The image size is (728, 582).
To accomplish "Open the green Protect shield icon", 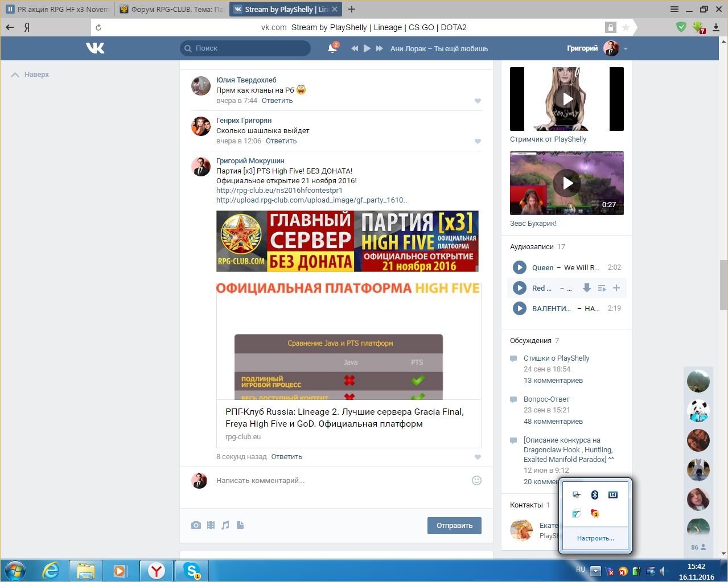I will [x=681, y=27].
